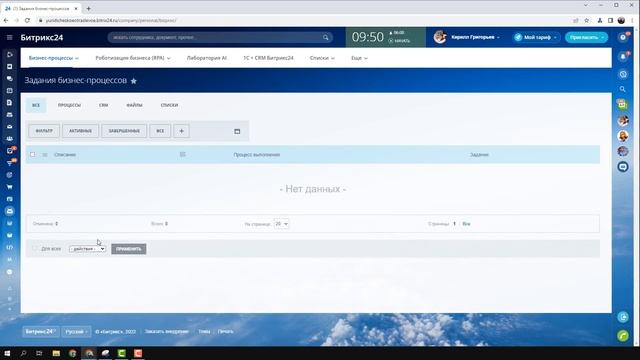This screenshot has width=640, height=360.
Task: Open the first contact avatar in right sidebar
Action: pyautogui.click(x=623, y=120)
